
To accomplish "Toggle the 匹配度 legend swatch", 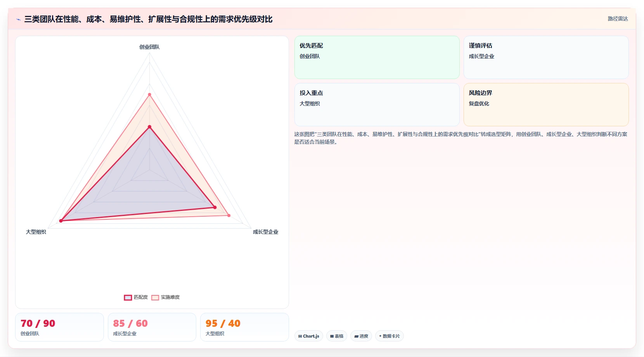I will point(128,298).
